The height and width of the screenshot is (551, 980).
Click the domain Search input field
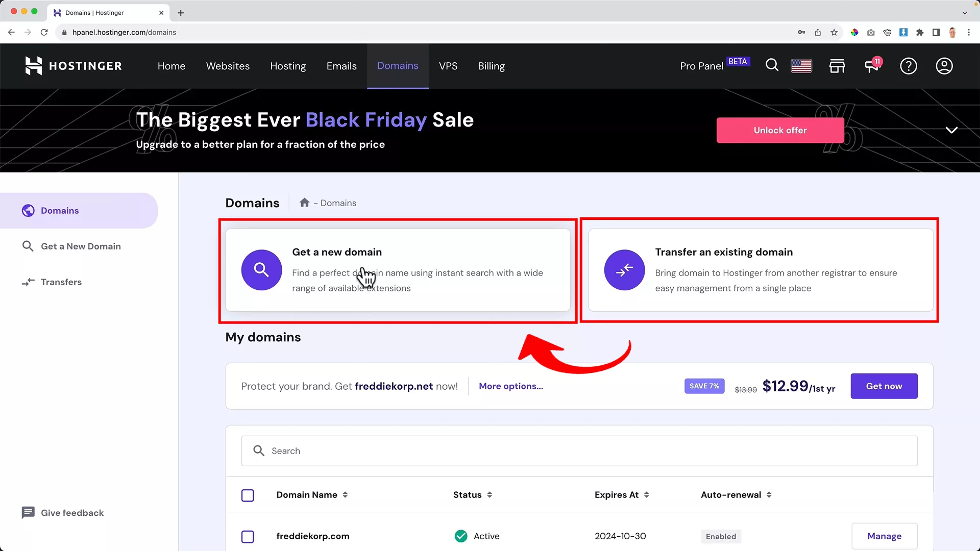click(579, 451)
